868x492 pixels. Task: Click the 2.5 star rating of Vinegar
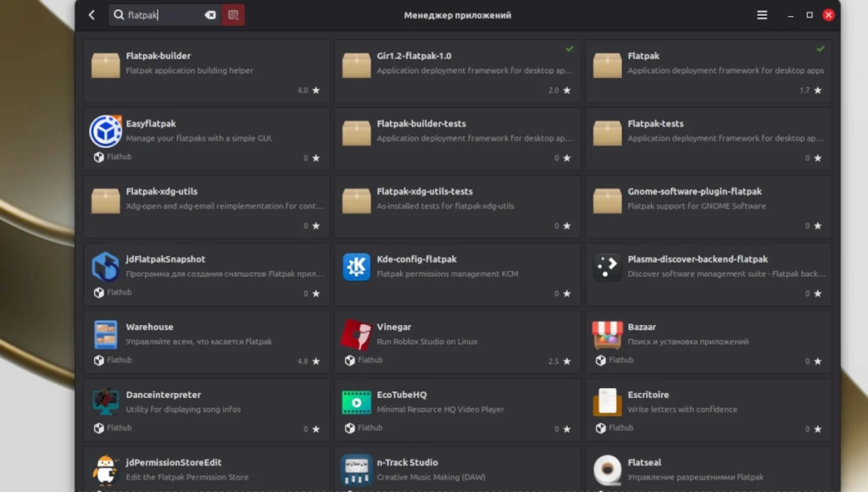[559, 361]
